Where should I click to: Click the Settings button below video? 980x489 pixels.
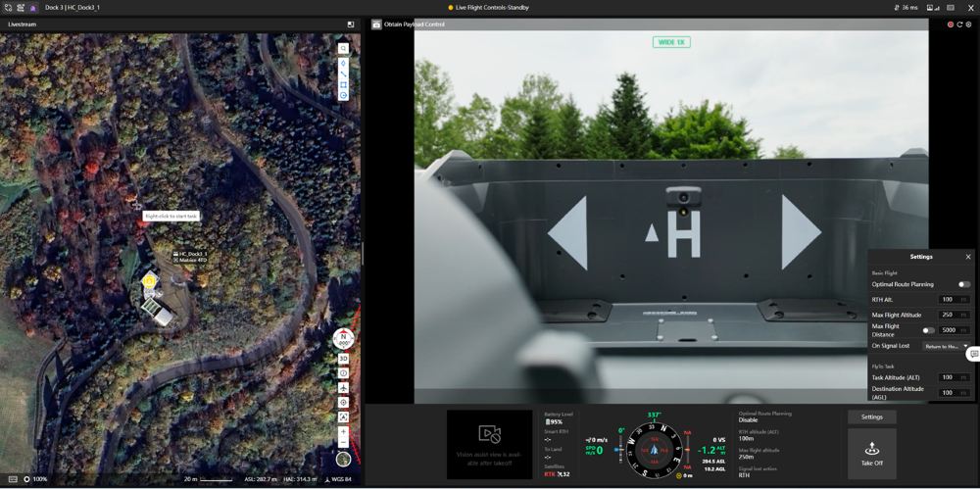871,416
